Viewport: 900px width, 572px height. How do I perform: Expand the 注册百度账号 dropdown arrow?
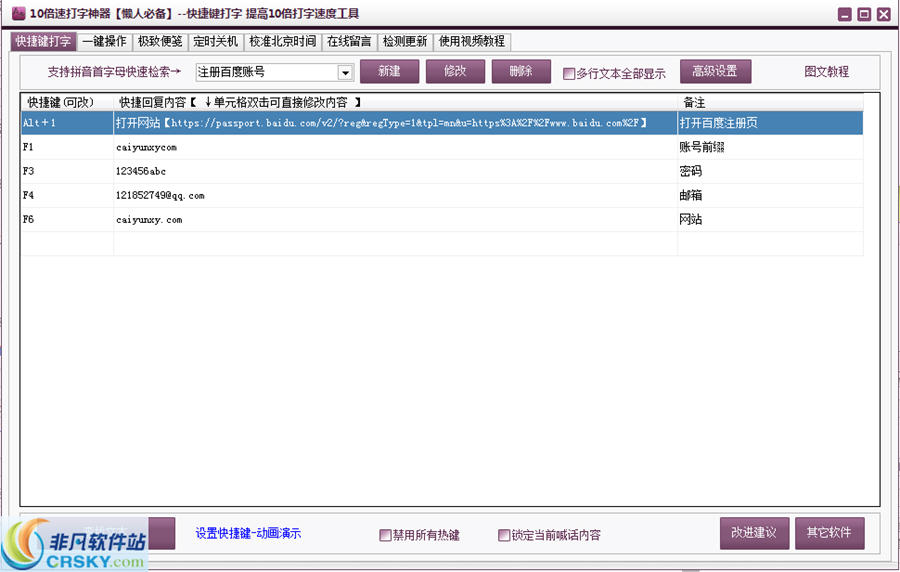coord(345,73)
